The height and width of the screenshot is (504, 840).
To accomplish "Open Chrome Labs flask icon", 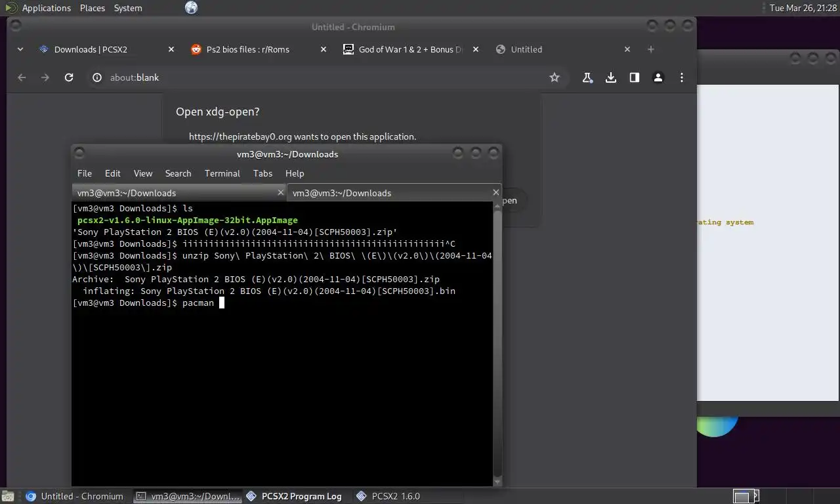I will 587,77.
